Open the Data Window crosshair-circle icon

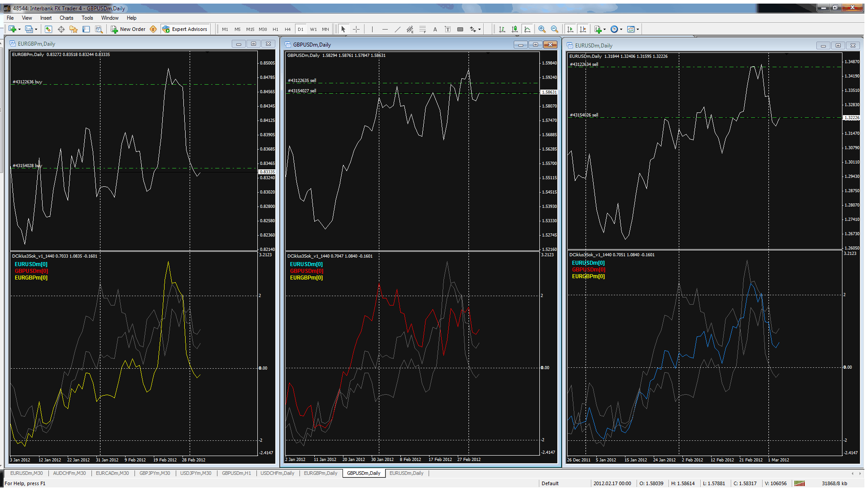tap(61, 29)
